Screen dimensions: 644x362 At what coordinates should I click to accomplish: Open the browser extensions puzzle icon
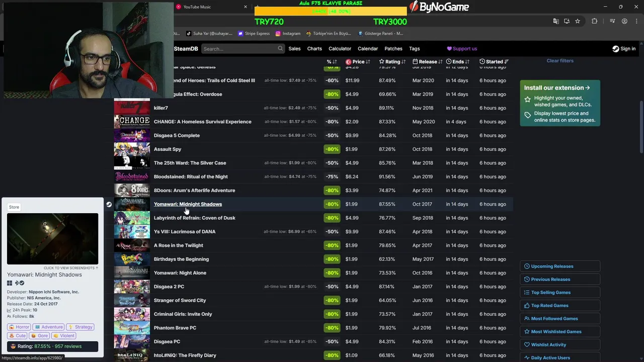click(595, 21)
